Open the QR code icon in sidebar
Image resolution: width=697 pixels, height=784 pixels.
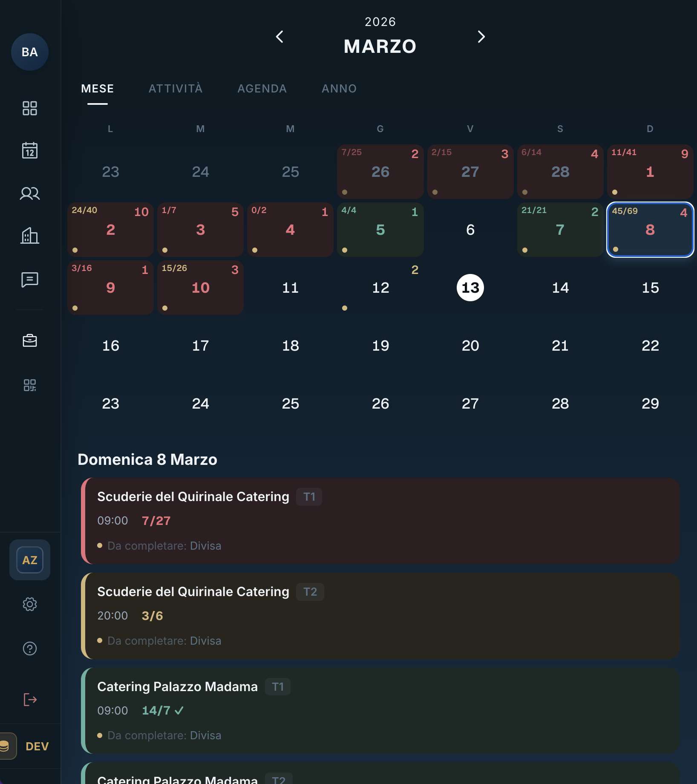tap(29, 385)
